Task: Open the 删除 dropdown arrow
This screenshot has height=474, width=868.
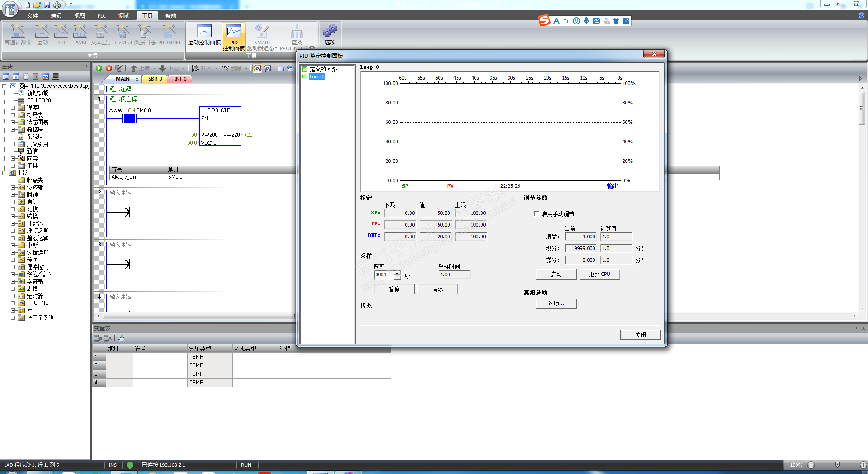Action: 246,69
